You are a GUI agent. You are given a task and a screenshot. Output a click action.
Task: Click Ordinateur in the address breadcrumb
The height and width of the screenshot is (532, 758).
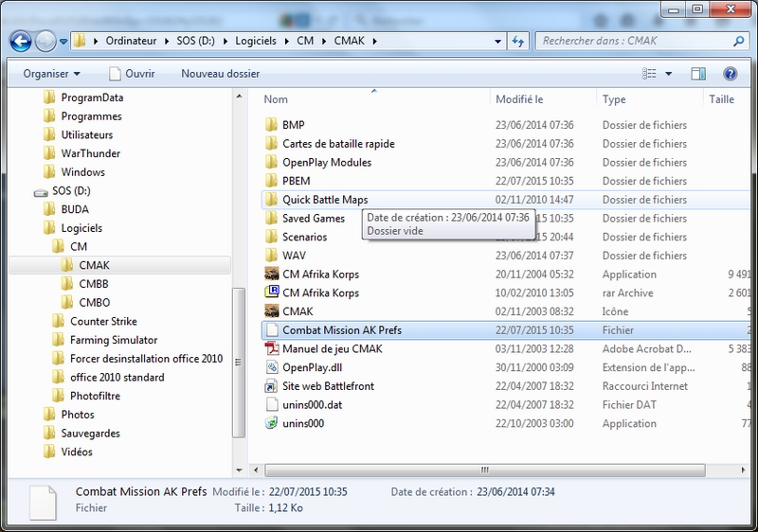(x=131, y=41)
